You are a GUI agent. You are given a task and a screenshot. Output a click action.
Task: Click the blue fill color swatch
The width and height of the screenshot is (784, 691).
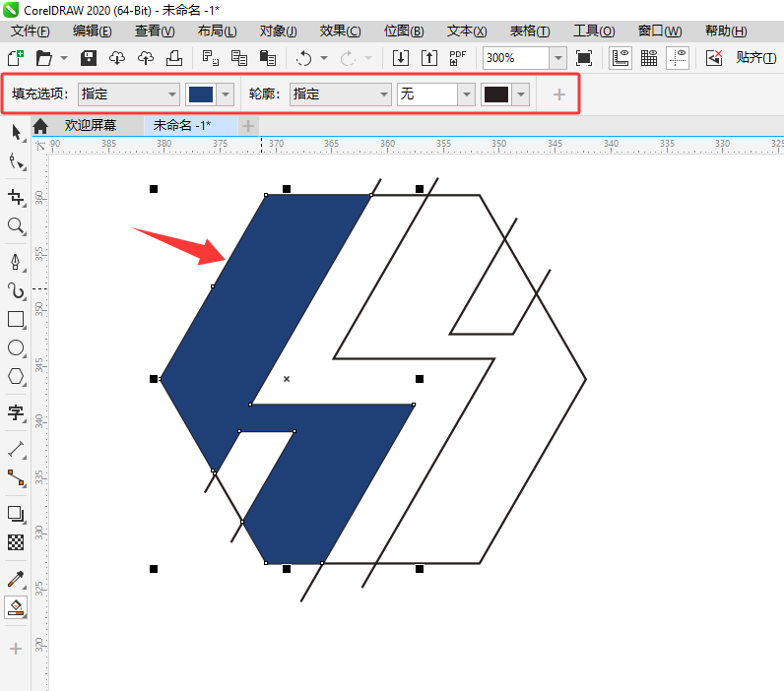coord(201,94)
